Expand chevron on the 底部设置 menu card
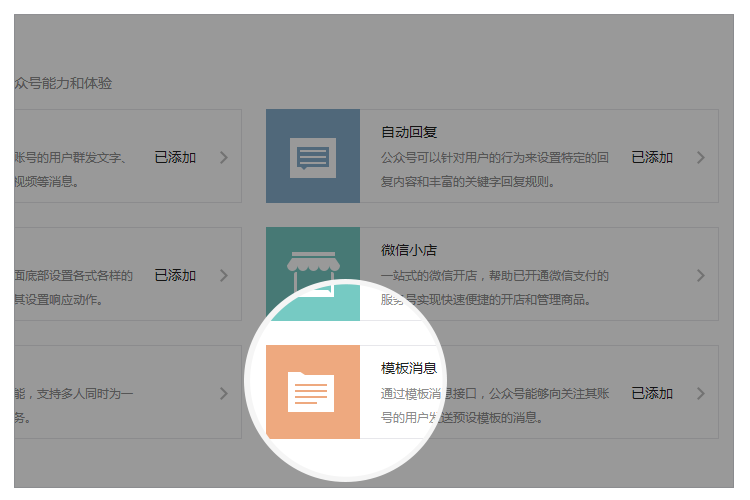The image size is (750, 500). (224, 276)
